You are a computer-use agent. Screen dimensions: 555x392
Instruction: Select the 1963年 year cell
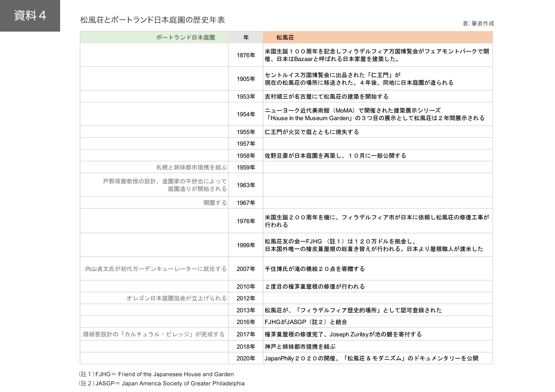246,185
